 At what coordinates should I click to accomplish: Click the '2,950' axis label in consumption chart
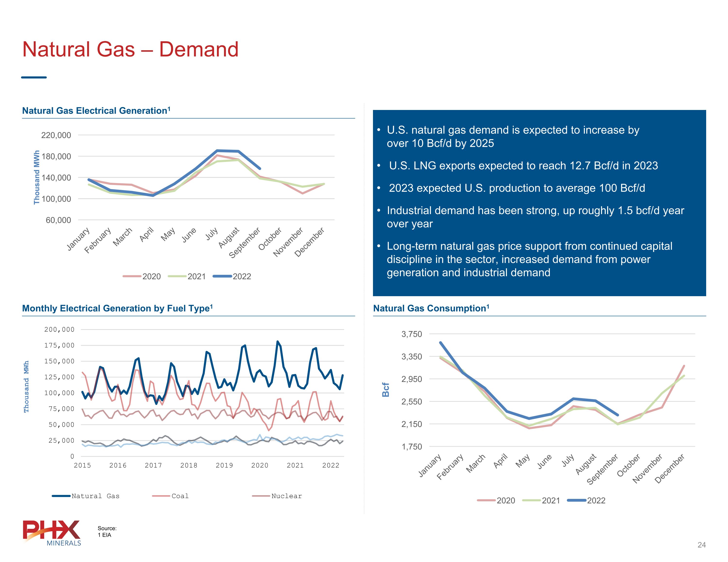pos(412,379)
